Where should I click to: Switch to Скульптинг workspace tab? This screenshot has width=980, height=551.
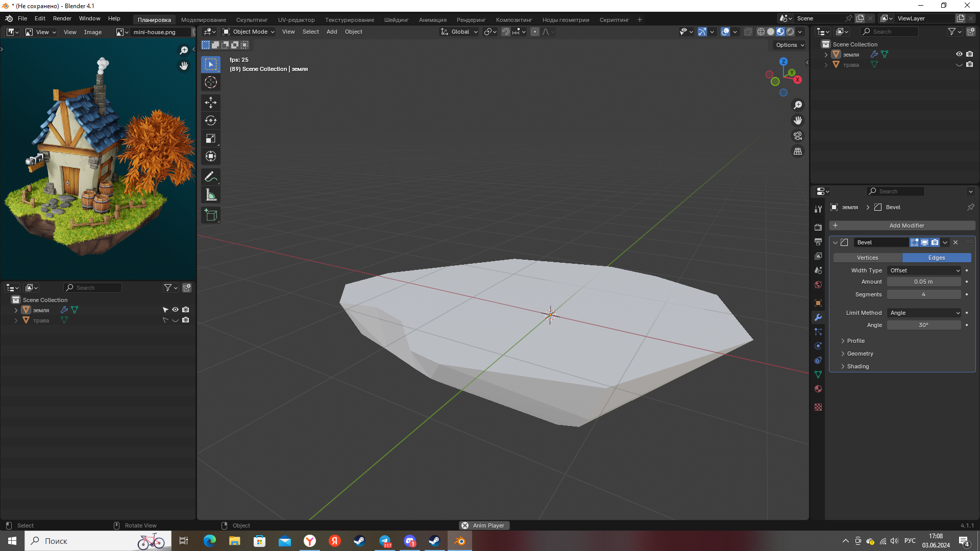[252, 20]
